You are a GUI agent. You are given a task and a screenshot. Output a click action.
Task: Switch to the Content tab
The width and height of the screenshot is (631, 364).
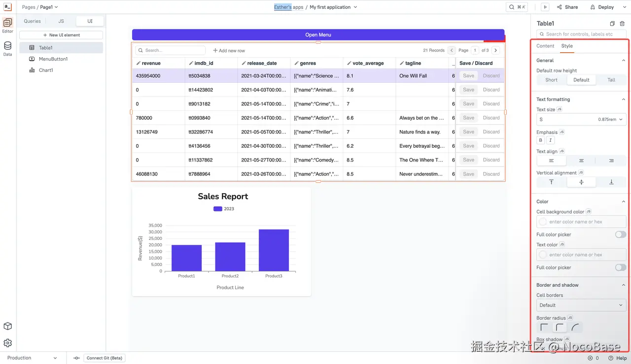coord(545,46)
